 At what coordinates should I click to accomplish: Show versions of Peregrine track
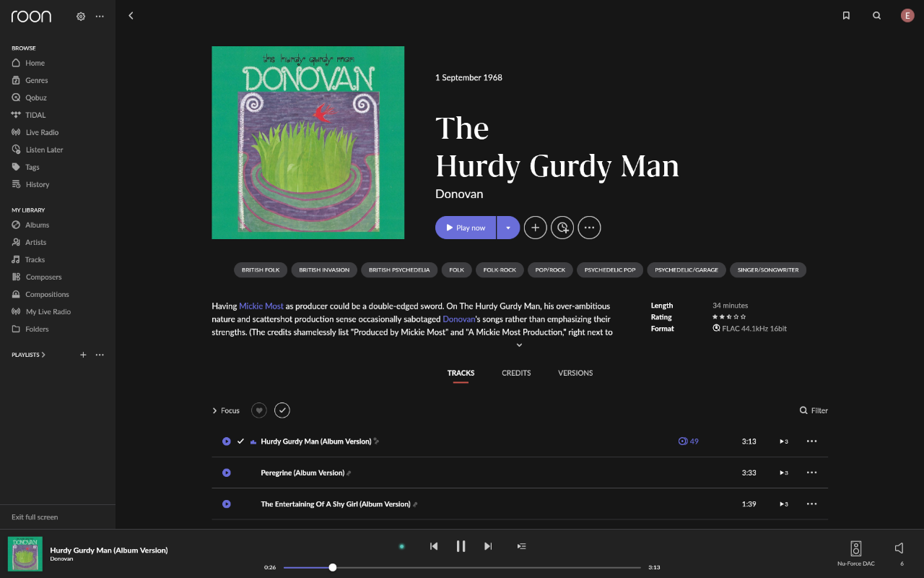783,473
